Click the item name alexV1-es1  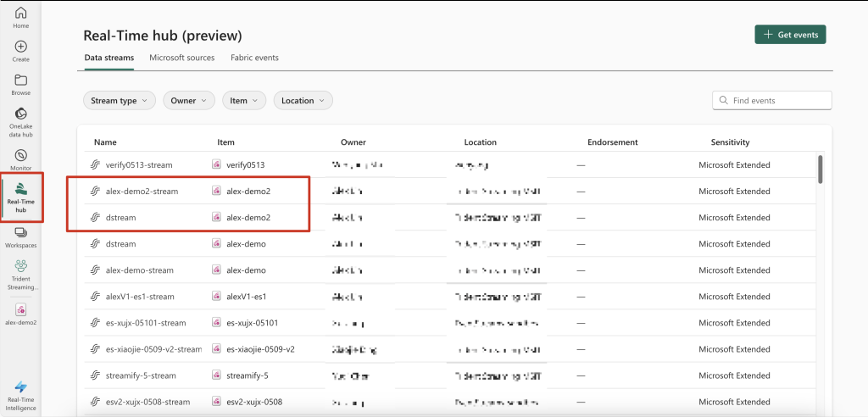tap(247, 297)
